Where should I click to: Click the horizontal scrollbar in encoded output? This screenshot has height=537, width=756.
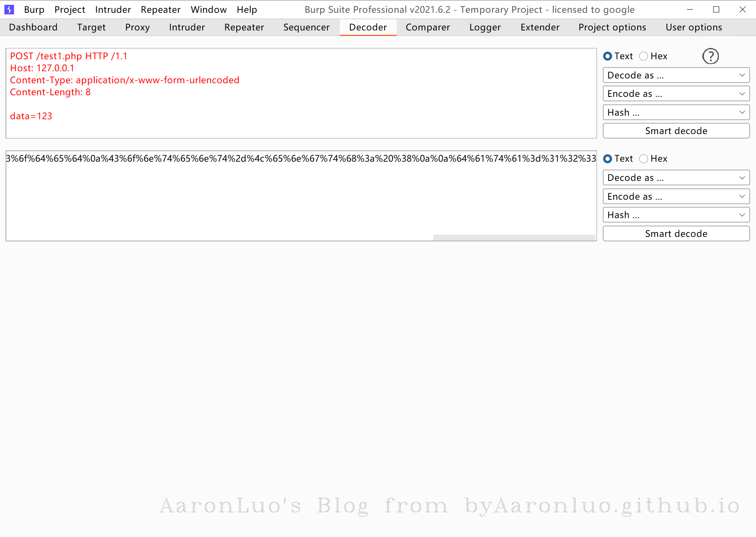[514, 238]
